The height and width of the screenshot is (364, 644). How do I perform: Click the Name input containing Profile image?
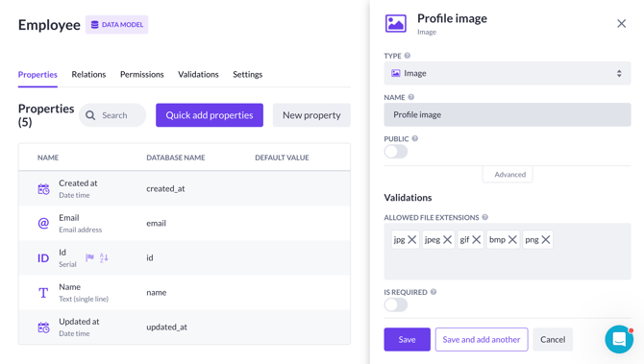click(x=508, y=115)
